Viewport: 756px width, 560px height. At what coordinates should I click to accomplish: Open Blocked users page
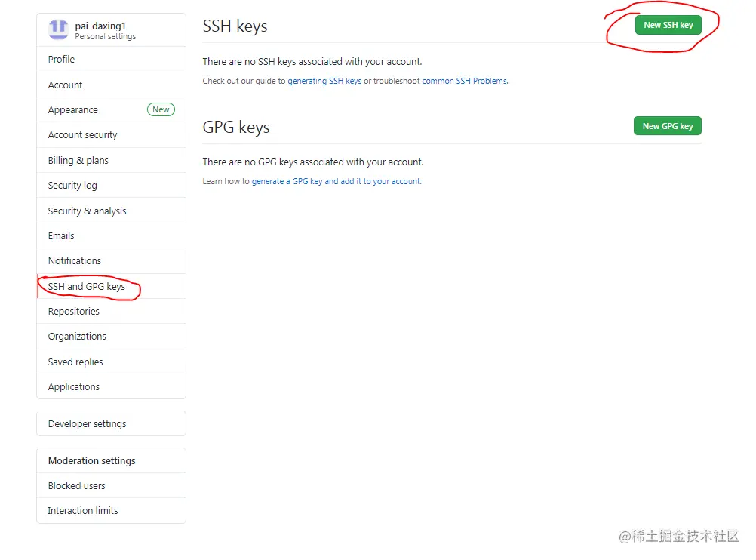[112, 486]
